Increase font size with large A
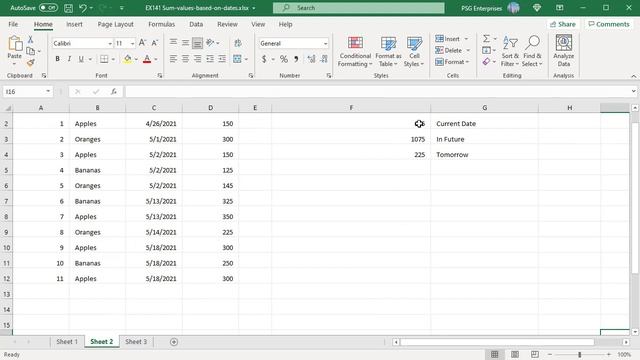This screenshot has width=640, height=360. [x=142, y=43]
